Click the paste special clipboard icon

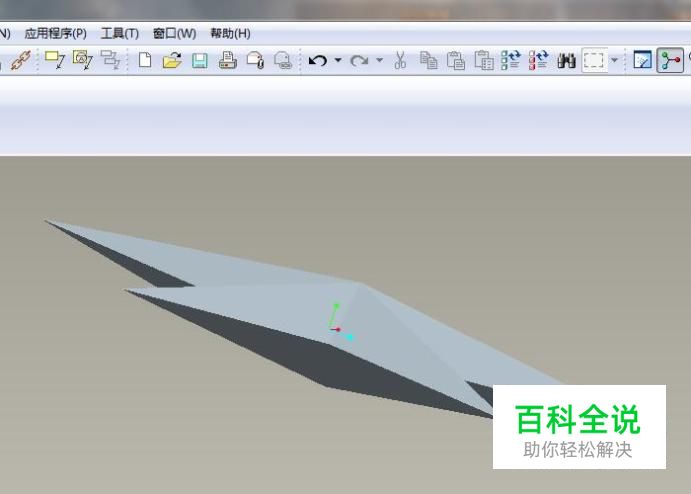coord(484,60)
